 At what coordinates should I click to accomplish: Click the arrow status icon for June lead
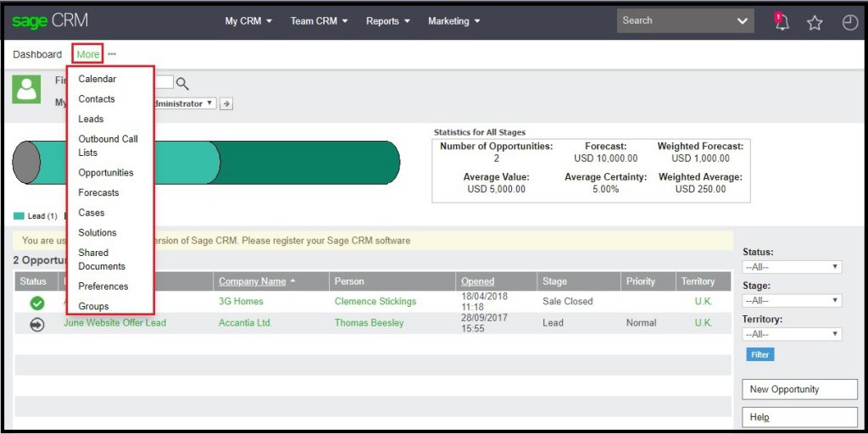(36, 323)
